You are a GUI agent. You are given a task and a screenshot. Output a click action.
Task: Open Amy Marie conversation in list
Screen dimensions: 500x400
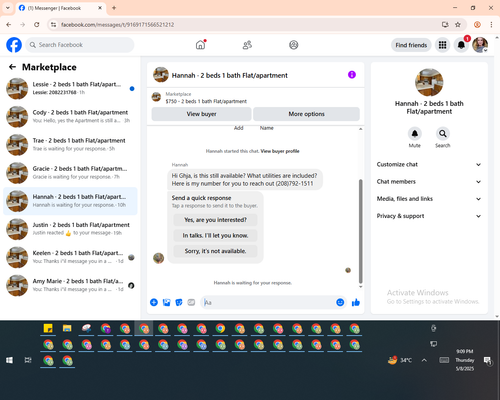(x=70, y=285)
